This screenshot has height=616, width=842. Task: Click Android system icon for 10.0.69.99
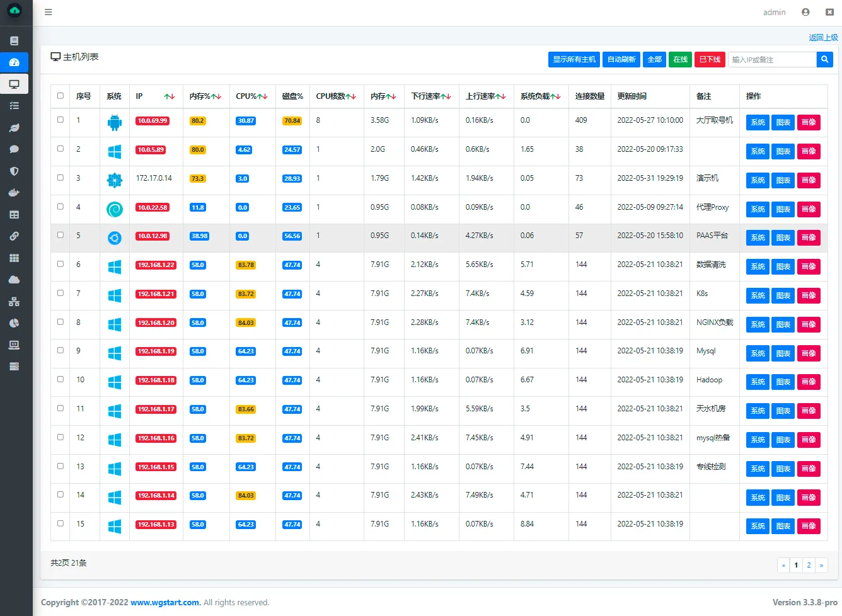point(115,122)
